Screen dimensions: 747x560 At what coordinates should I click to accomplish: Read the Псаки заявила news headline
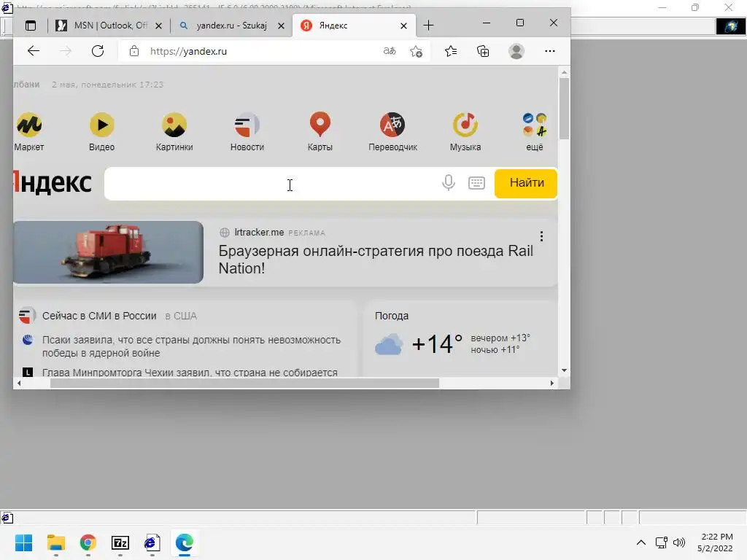[192, 346]
